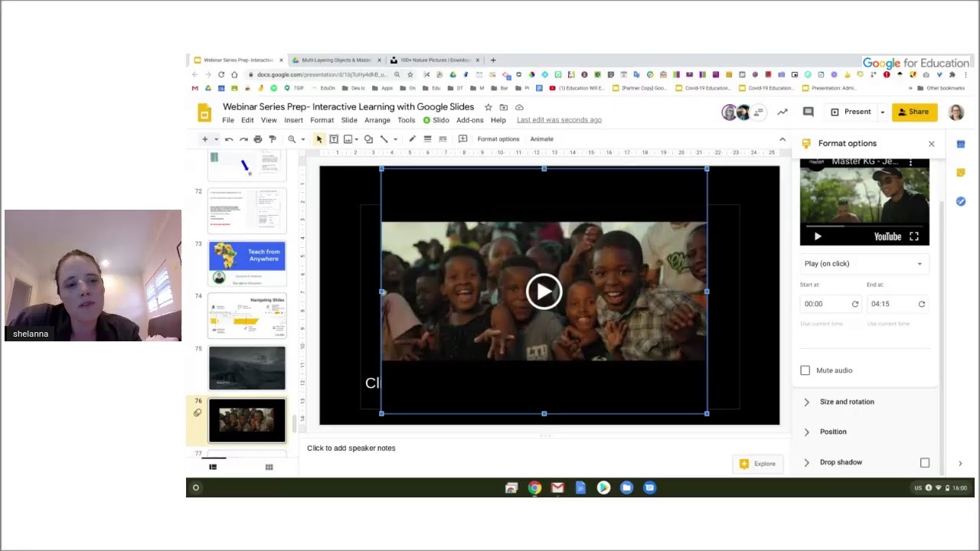The image size is (980, 551).
Task: Show side panel chevron at bottom right
Action: point(960,463)
